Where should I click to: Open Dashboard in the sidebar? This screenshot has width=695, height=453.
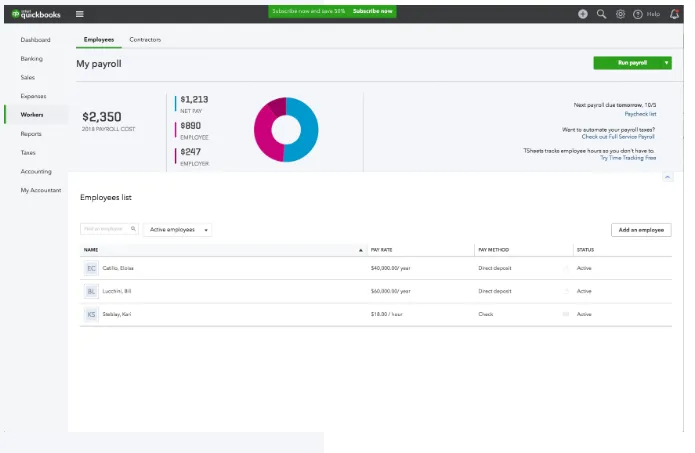click(35, 40)
